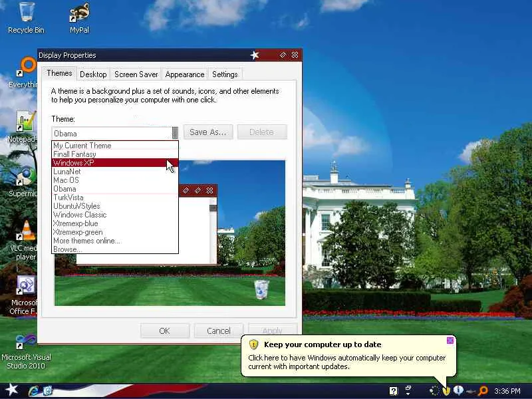
Task: Switch to the Desktop tab
Action: [93, 74]
